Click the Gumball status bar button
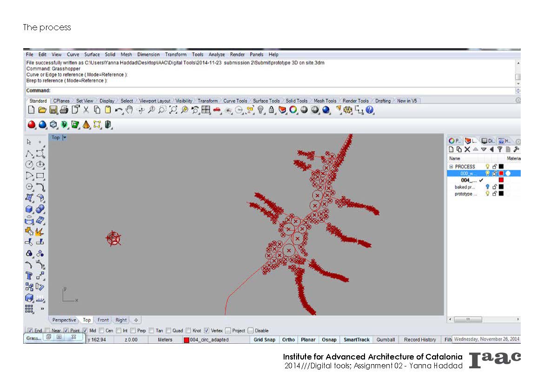 (x=385, y=340)
